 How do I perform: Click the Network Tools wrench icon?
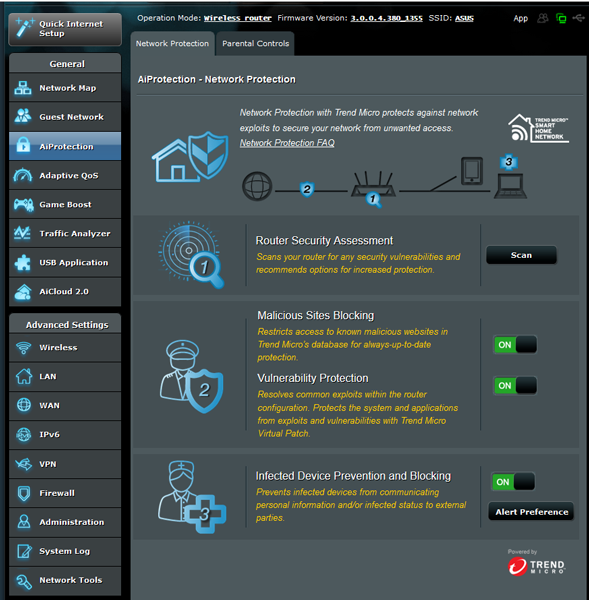(24, 581)
